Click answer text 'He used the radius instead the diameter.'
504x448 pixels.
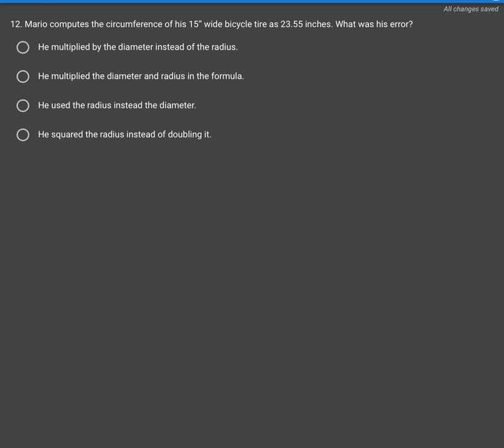117,105
